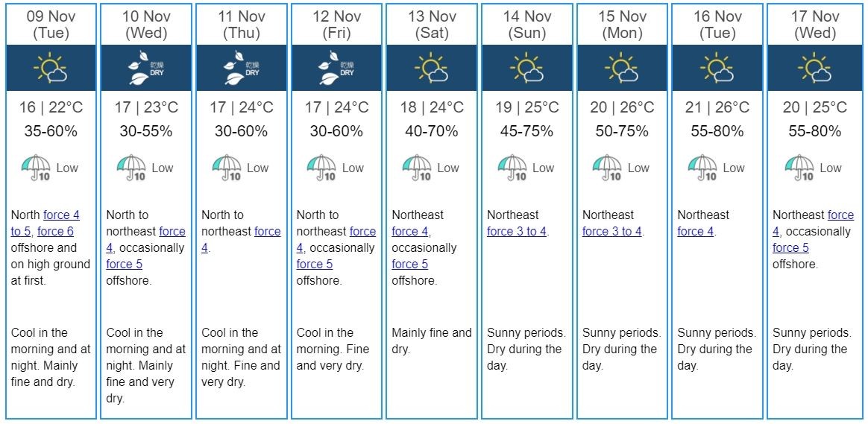Open the 'force 5' link in 10 Nov forecast
Image resolution: width=868 pixels, height=424 pixels.
click(x=124, y=264)
